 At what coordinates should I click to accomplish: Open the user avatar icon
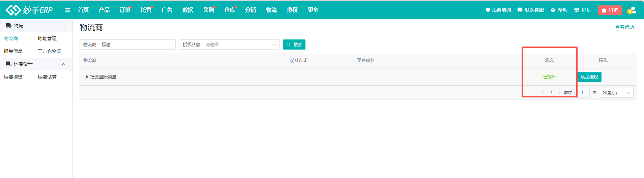pyautogui.click(x=632, y=10)
